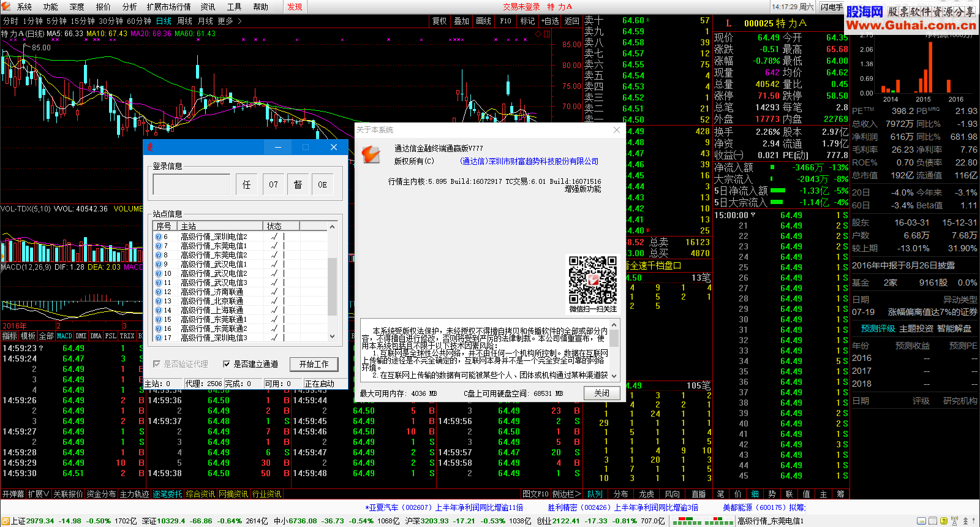Click the shield icon of row 16
This screenshot has width=980, height=527.
(x=158, y=328)
